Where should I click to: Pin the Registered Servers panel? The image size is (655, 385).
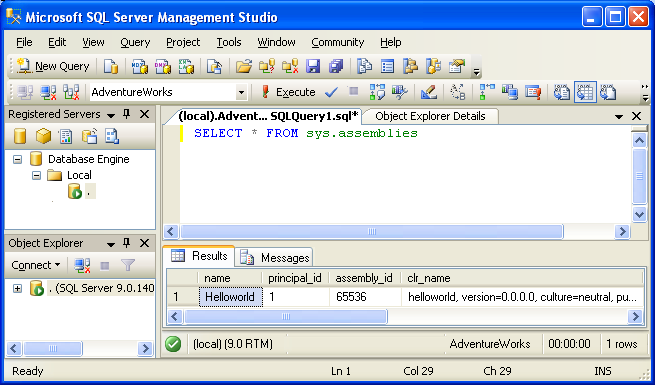[127, 114]
